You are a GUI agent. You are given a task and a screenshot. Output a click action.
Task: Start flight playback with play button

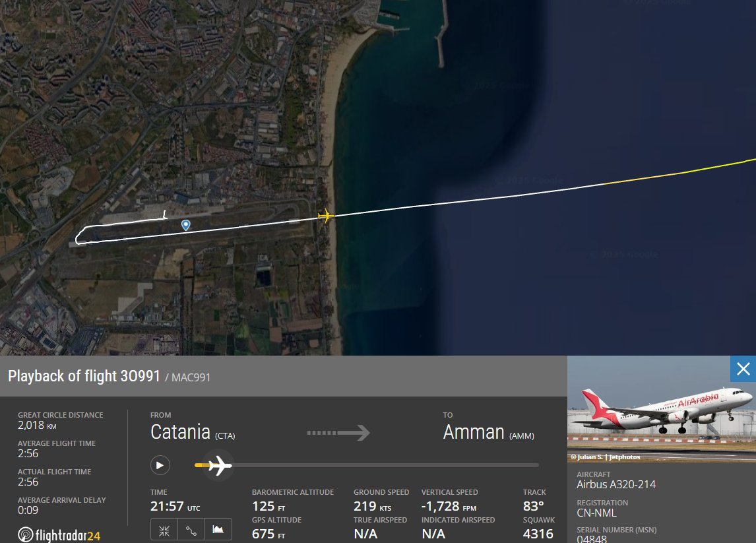point(160,465)
